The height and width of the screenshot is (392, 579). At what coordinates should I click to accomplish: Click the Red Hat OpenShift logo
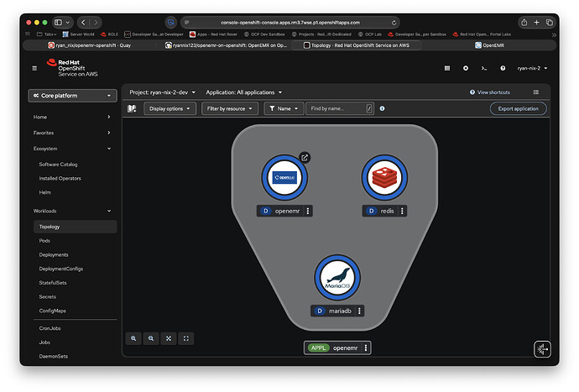(72, 68)
